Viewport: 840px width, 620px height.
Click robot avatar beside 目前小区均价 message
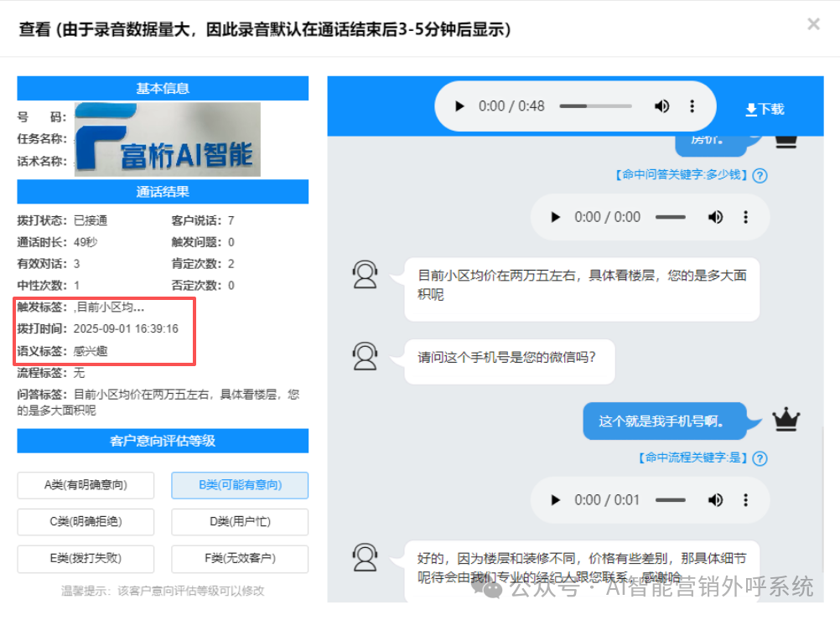365,275
